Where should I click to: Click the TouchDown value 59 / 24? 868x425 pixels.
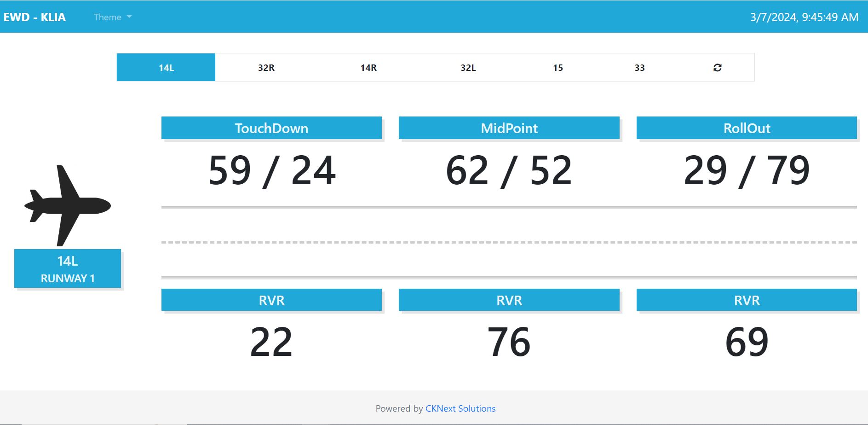click(272, 170)
